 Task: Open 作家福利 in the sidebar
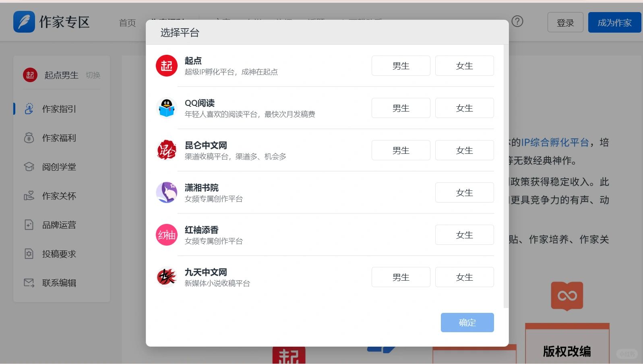(x=59, y=138)
